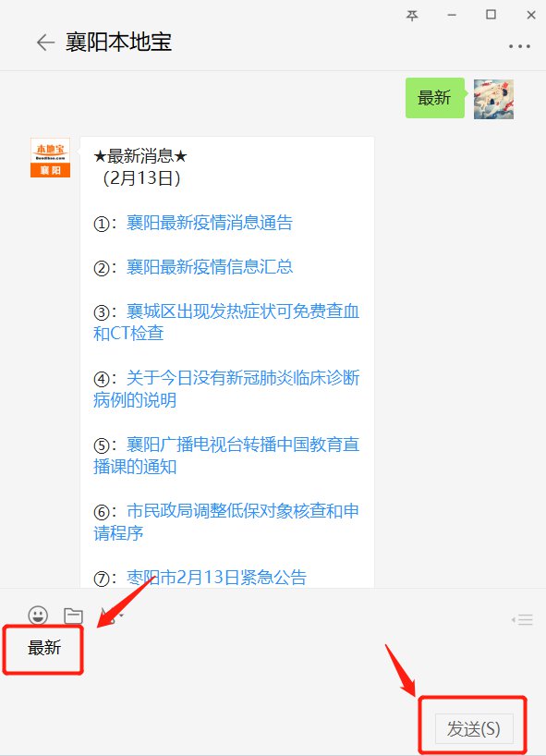Image resolution: width=546 pixels, height=756 pixels.
Task: Click the screenshot scissors icon
Action: (x=107, y=616)
